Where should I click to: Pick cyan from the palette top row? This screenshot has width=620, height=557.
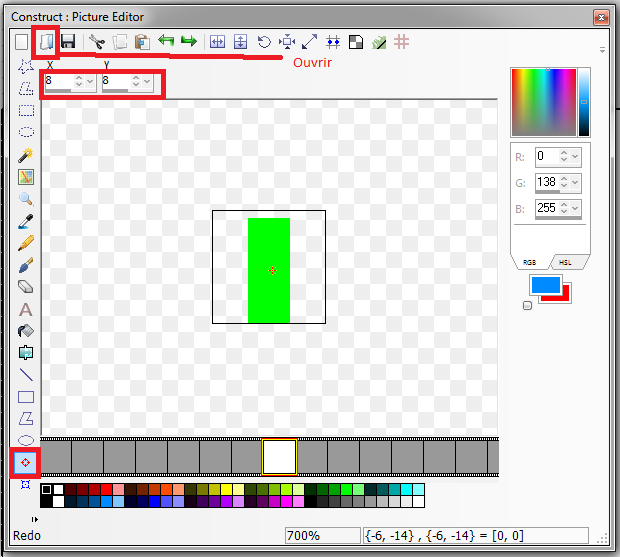[x=406, y=489]
